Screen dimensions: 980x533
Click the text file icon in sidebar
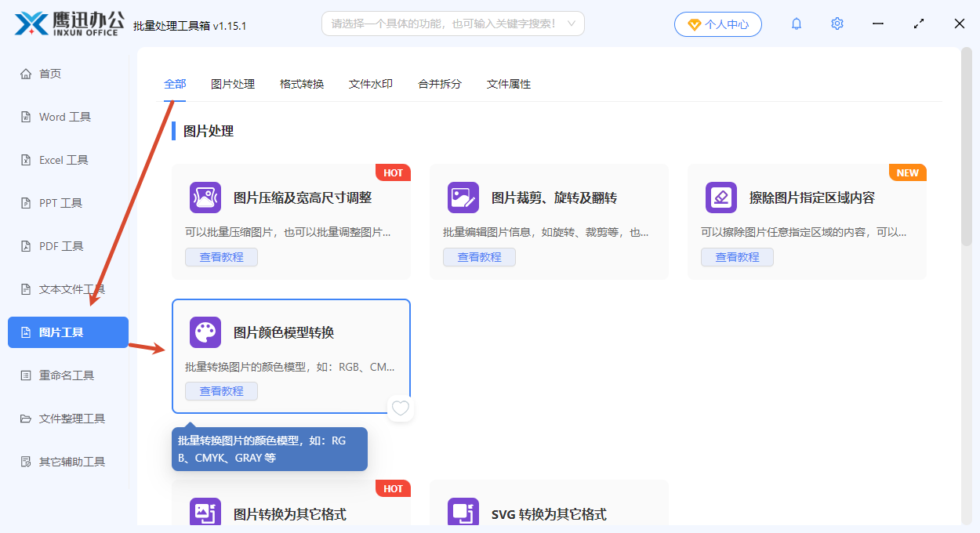[26, 289]
